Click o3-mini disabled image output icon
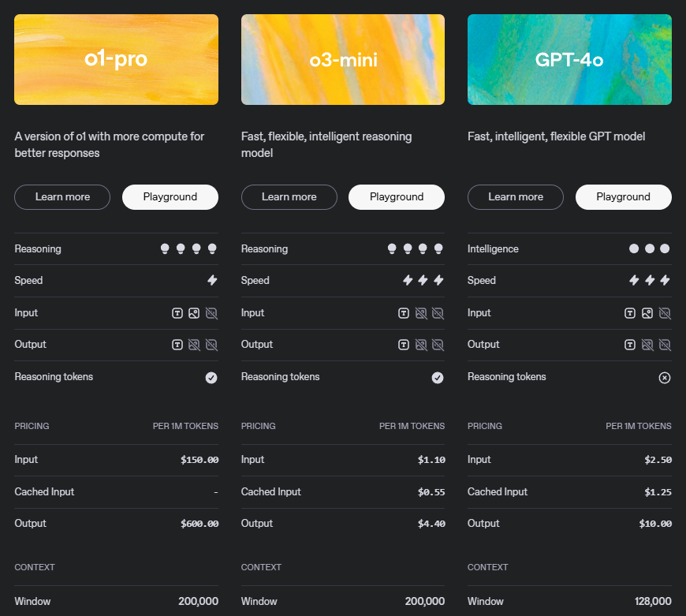The width and height of the screenshot is (686, 616). (421, 345)
